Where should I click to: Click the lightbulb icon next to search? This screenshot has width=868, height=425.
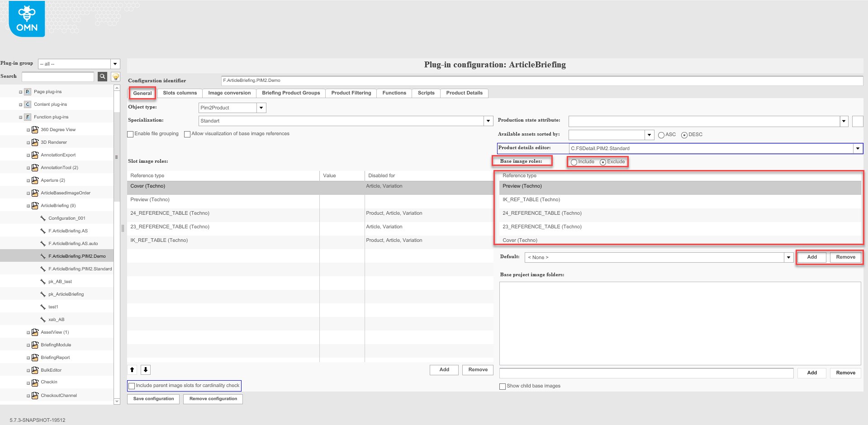pyautogui.click(x=115, y=76)
